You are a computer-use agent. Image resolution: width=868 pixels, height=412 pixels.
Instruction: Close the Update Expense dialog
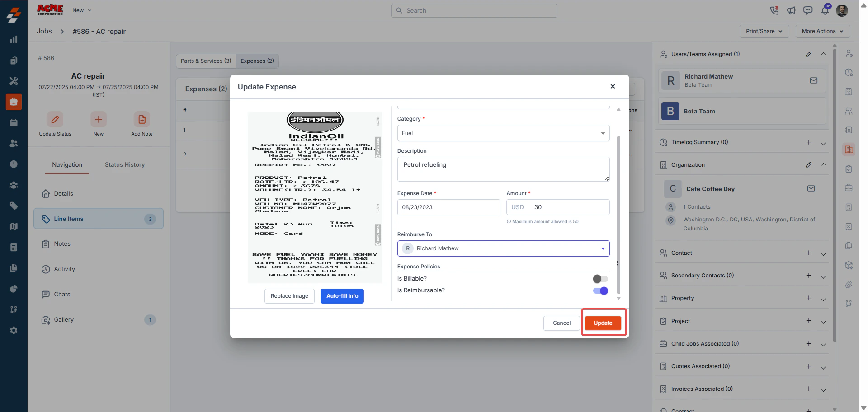(613, 86)
